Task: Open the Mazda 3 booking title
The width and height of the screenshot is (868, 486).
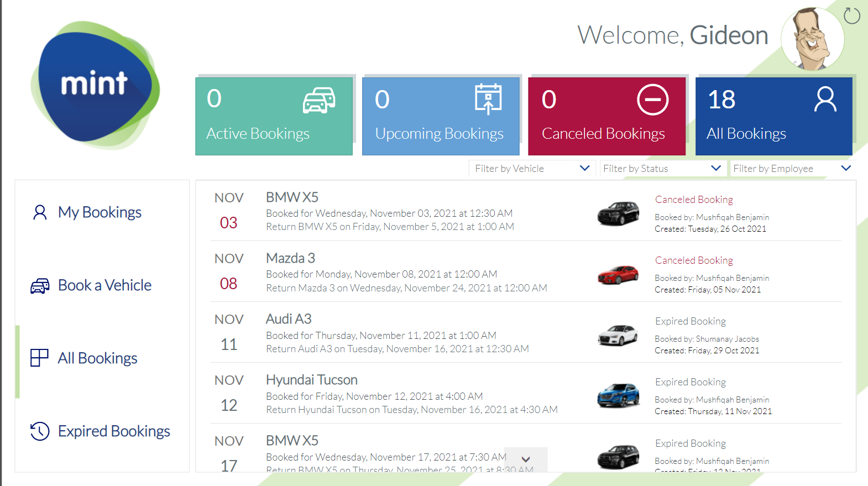Action: pyautogui.click(x=290, y=258)
